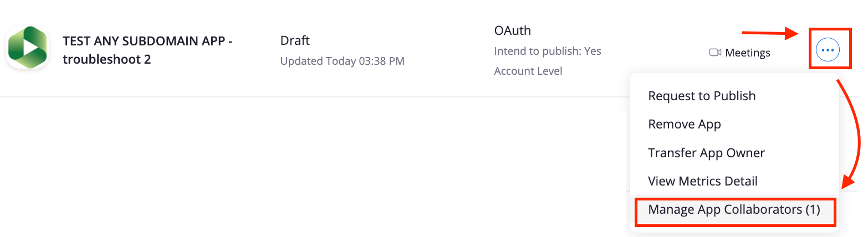This screenshot has width=868, height=237.
Task: Select Request to Publish from menu
Action: pos(702,96)
